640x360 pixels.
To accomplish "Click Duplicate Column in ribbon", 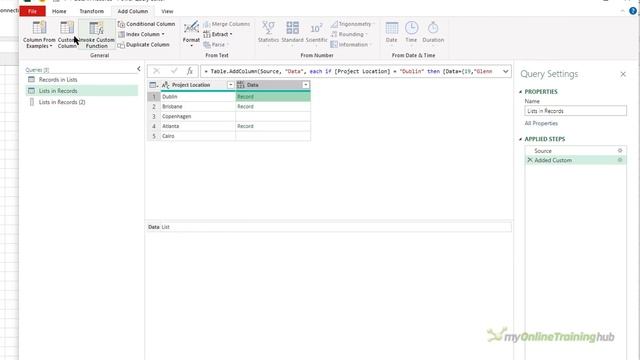I will point(144,44).
